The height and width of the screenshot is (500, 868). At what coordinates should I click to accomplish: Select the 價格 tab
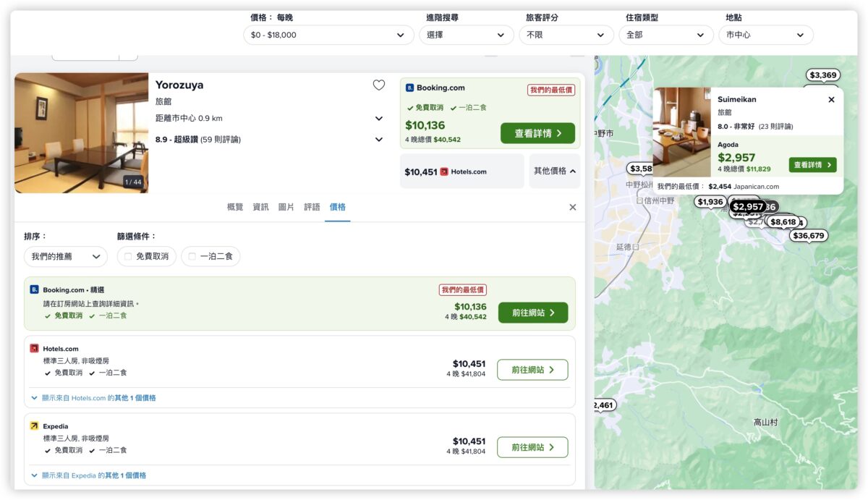pyautogui.click(x=338, y=207)
